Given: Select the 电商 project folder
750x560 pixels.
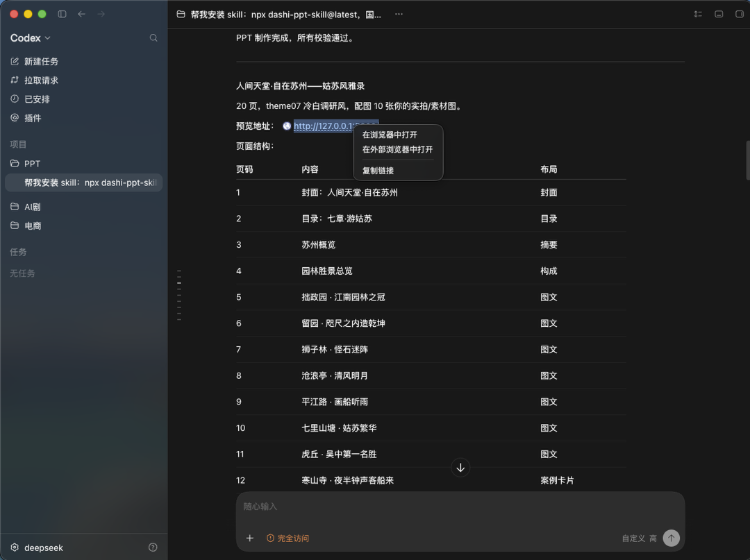Looking at the screenshot, I should 26,226.
